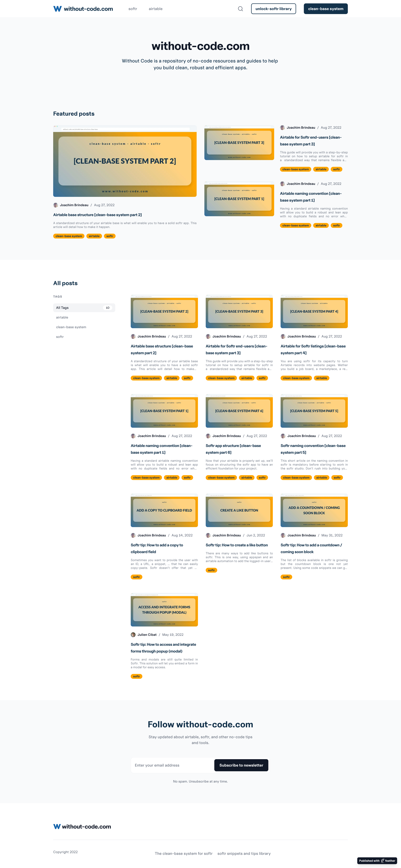Open Softr tip forms through popup modal title
The height and width of the screenshot is (868, 401).
[163, 648]
